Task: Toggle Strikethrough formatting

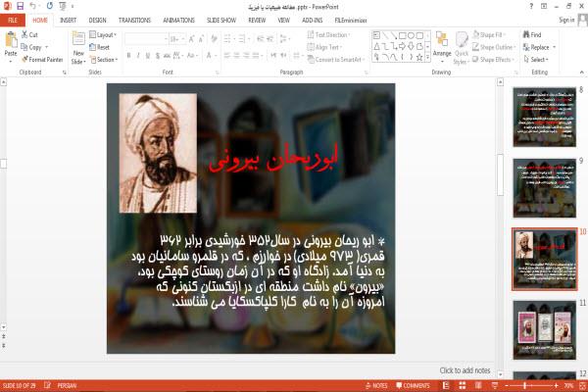Action: (x=167, y=56)
